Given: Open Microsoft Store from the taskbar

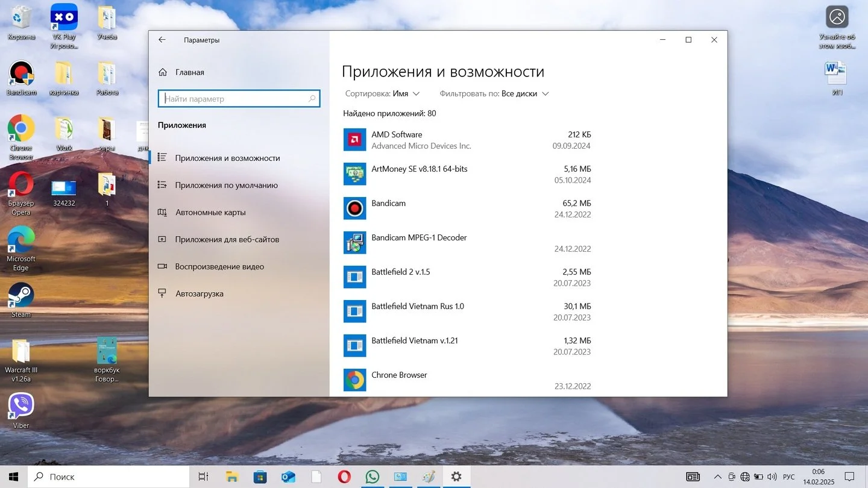Looking at the screenshot, I should (x=260, y=477).
